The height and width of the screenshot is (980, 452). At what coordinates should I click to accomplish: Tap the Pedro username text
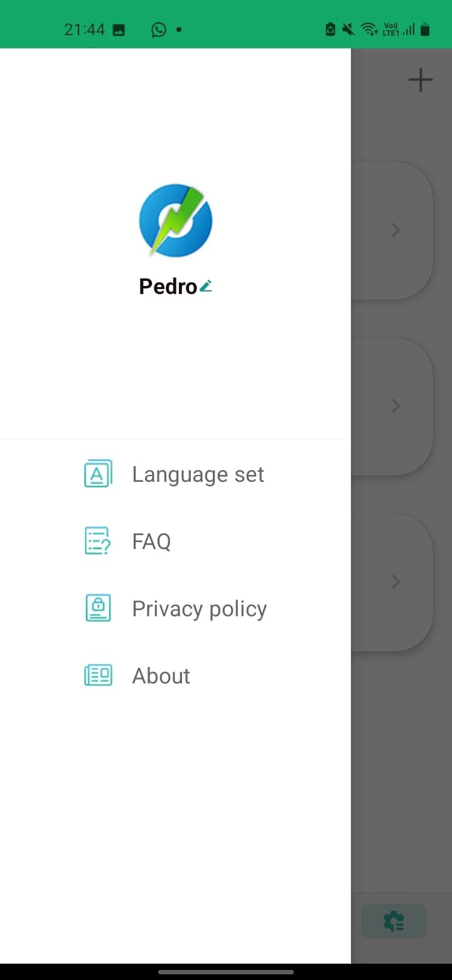168,286
